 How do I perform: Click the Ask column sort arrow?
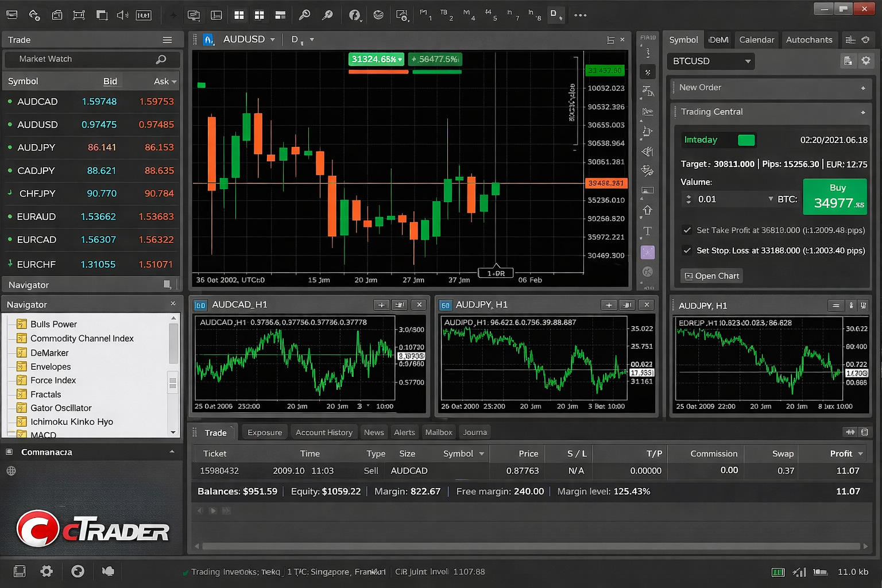[174, 82]
